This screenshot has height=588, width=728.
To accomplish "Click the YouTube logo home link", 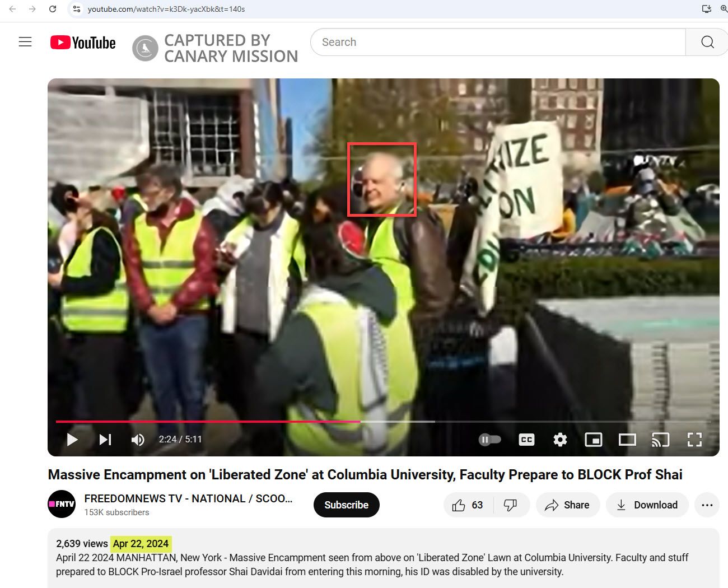I will click(x=83, y=43).
